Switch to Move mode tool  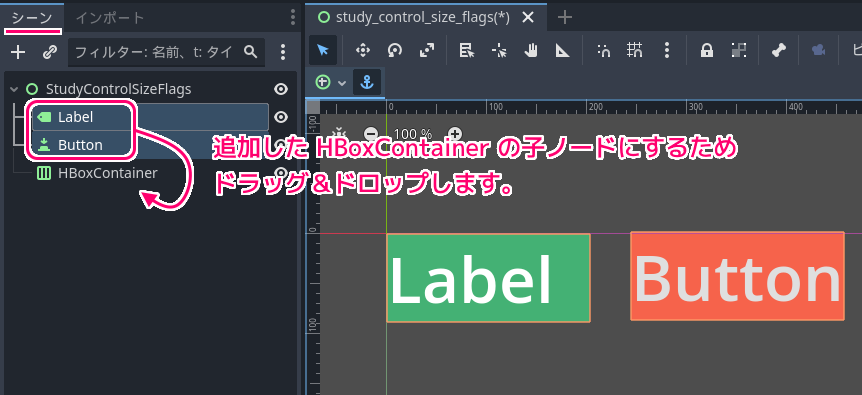point(363,51)
